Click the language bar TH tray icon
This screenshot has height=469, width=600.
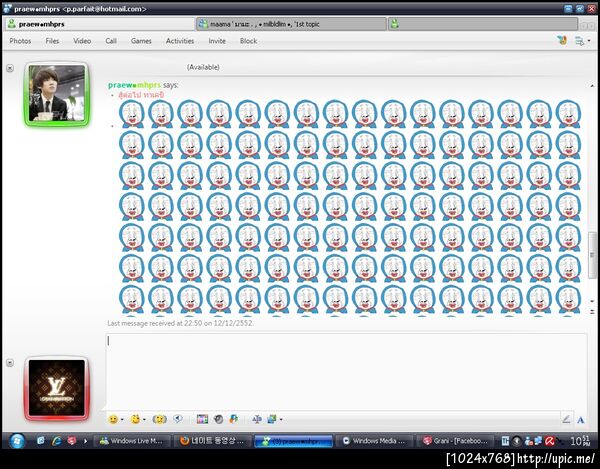tap(505, 441)
